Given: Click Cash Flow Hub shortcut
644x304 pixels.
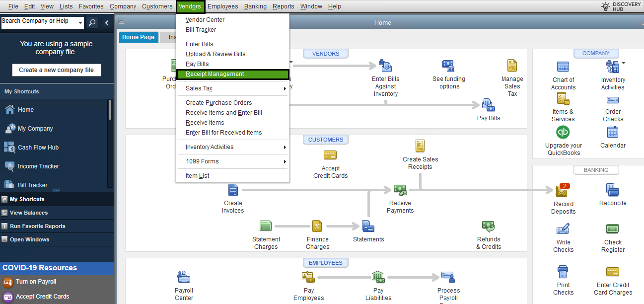Looking at the screenshot, I should 38,148.
